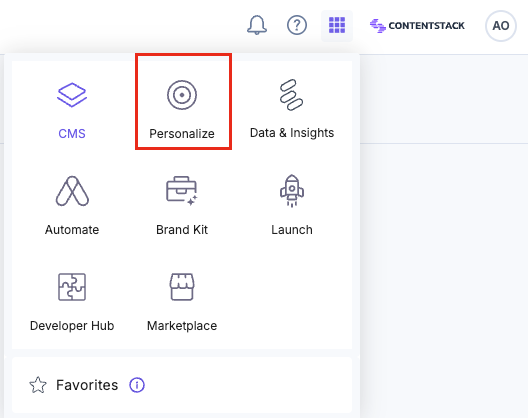Click the Favorites star icon
This screenshot has width=528, height=418.
click(38, 385)
